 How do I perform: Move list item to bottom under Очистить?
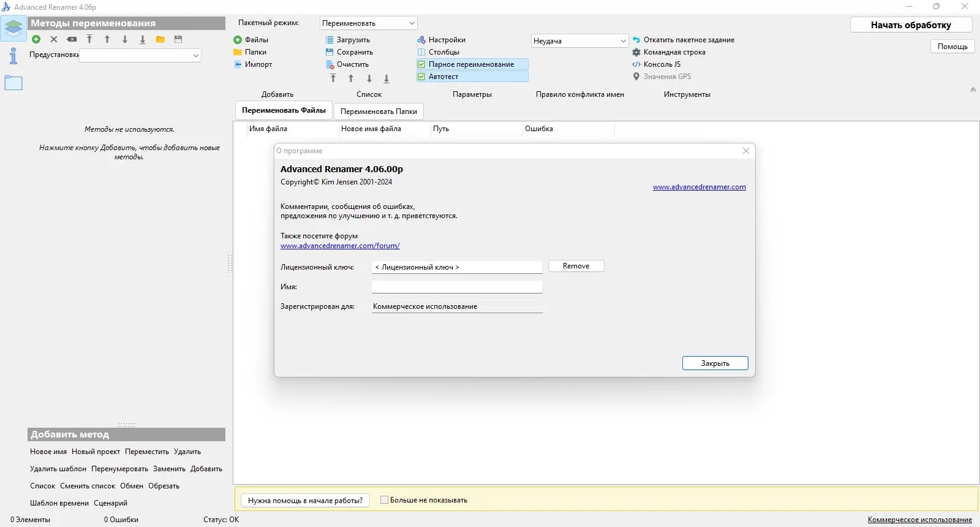pos(386,78)
